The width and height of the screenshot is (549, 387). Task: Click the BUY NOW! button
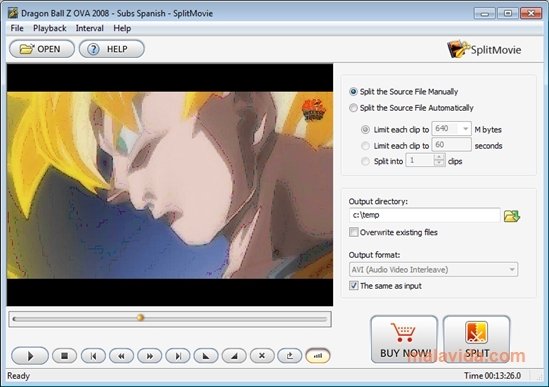tap(404, 339)
